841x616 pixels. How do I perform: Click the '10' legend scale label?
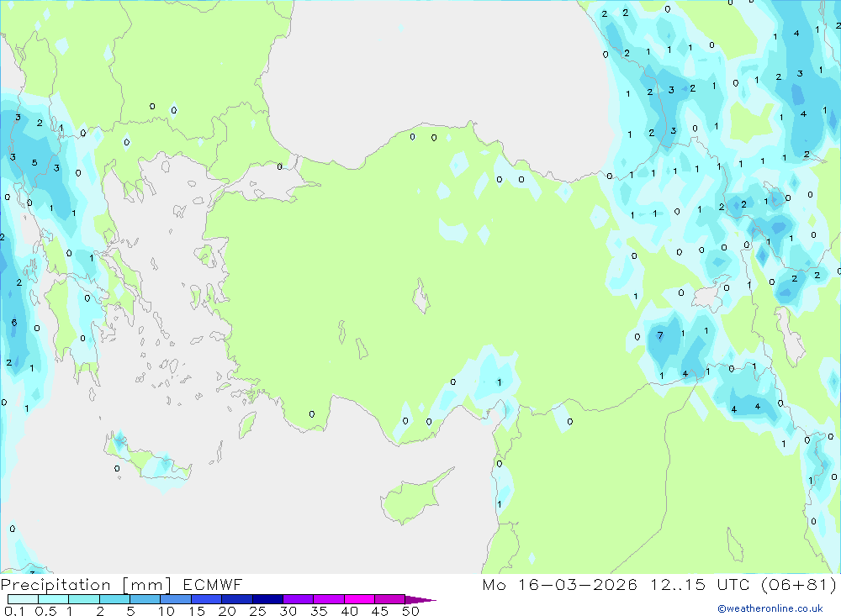(166, 611)
